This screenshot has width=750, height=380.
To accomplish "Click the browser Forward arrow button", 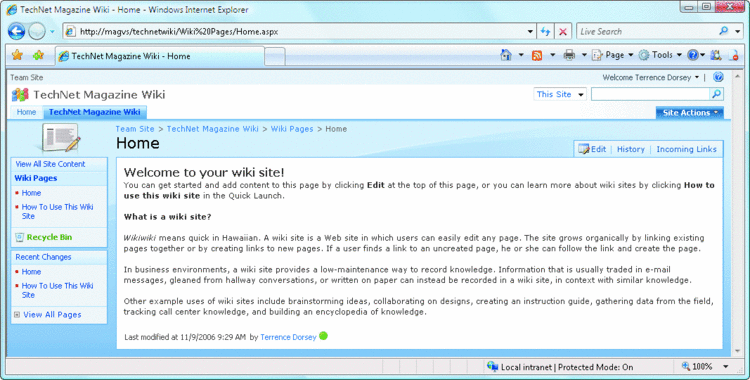I will [x=37, y=32].
